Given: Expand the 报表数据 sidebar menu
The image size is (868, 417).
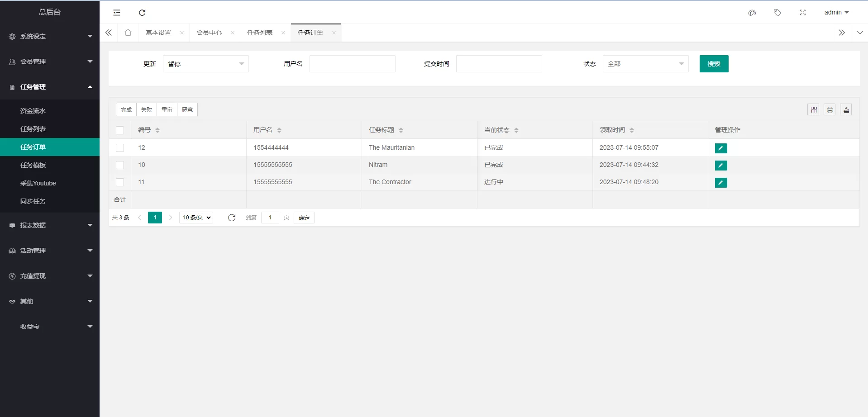Looking at the screenshot, I should pos(50,225).
